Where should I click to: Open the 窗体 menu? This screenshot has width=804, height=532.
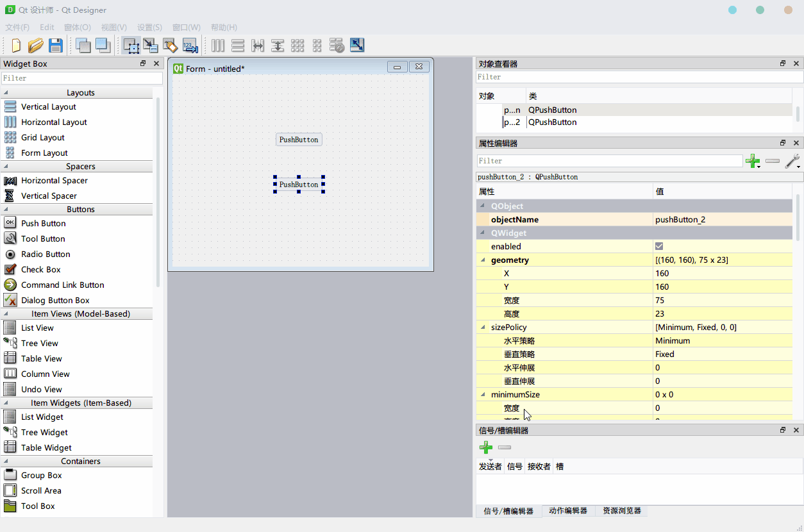tap(77, 27)
